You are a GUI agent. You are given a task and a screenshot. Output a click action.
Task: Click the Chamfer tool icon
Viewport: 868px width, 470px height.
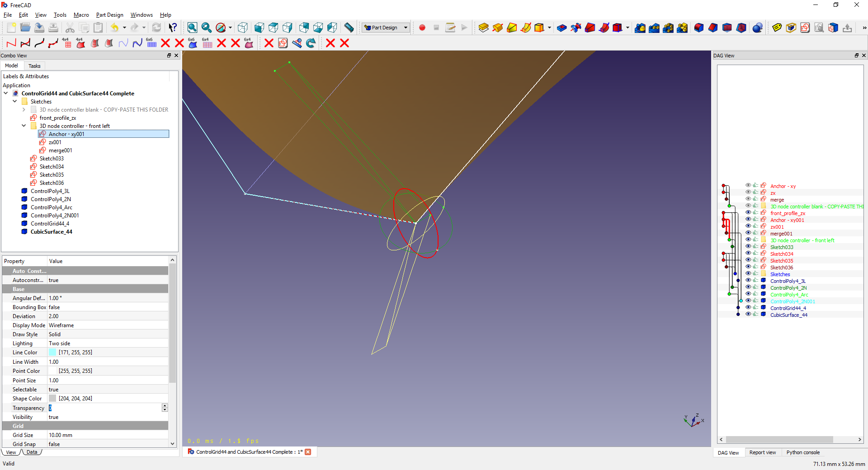(x=713, y=28)
